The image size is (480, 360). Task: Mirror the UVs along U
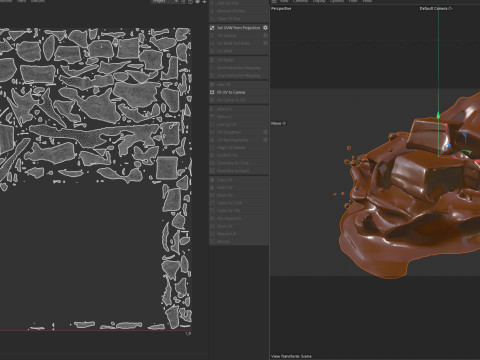239,109
